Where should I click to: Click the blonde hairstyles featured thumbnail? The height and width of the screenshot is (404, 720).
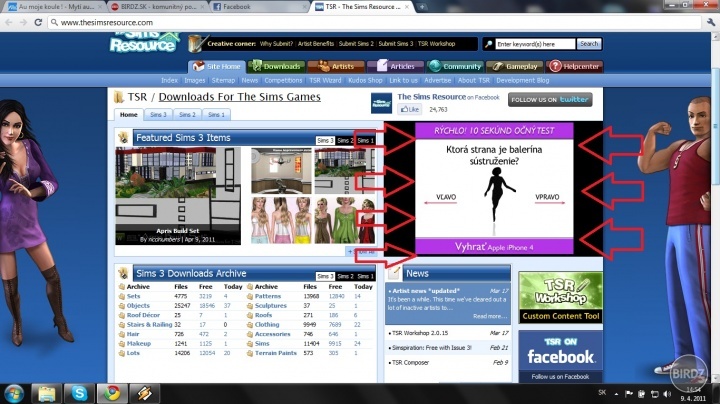coord(281,220)
